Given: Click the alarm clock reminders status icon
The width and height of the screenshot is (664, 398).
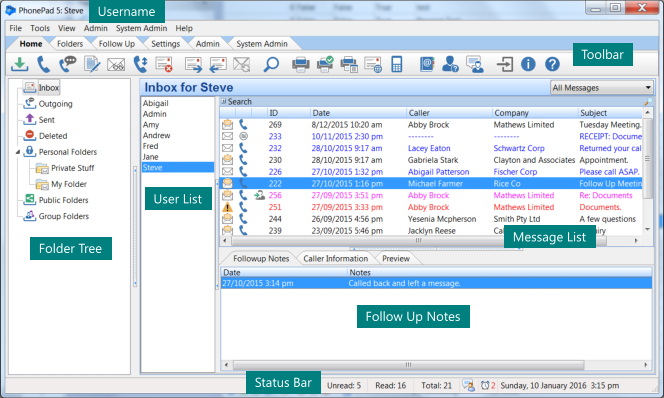Looking at the screenshot, I should pos(485,385).
